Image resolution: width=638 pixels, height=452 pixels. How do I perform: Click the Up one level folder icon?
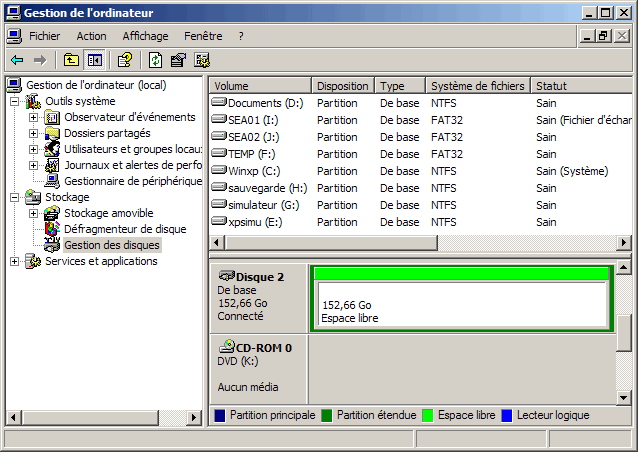[71, 60]
